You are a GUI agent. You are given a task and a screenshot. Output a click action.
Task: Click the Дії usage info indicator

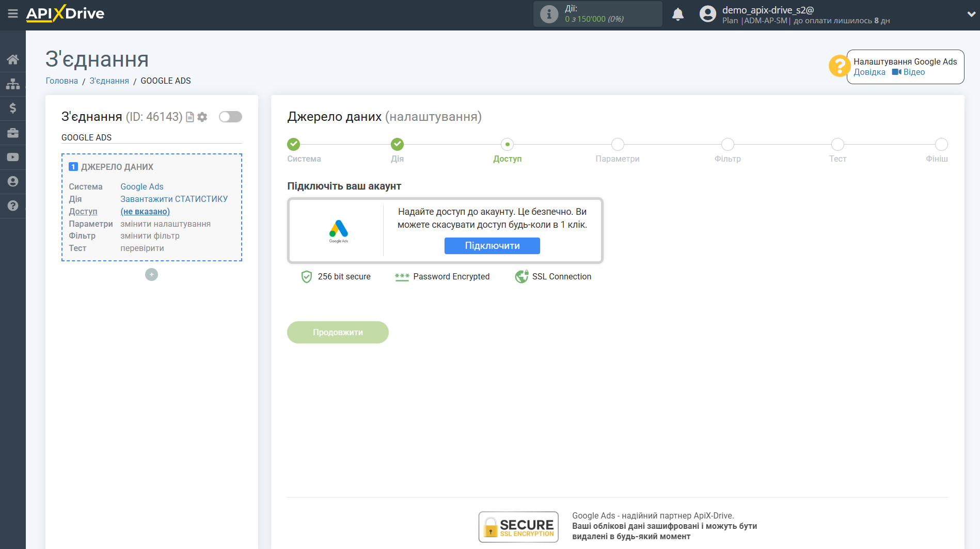tap(549, 14)
